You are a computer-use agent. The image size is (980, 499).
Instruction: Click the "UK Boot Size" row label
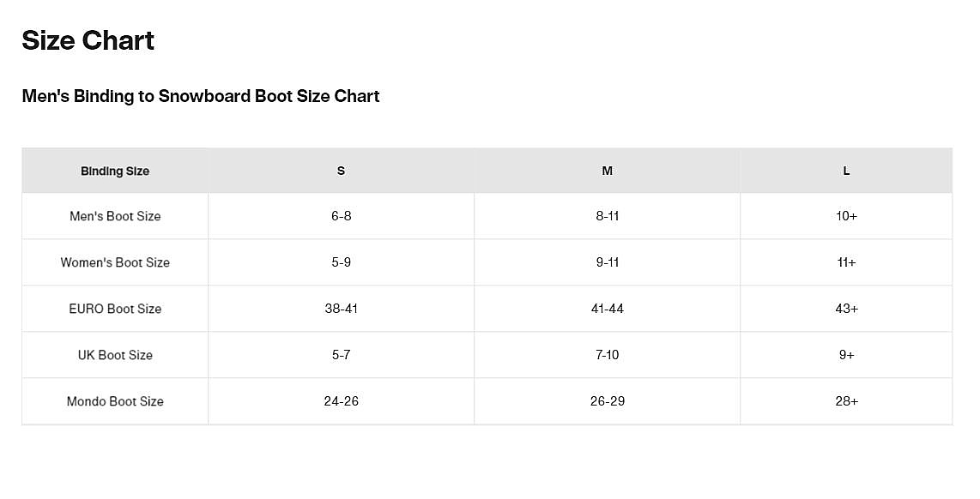point(115,355)
